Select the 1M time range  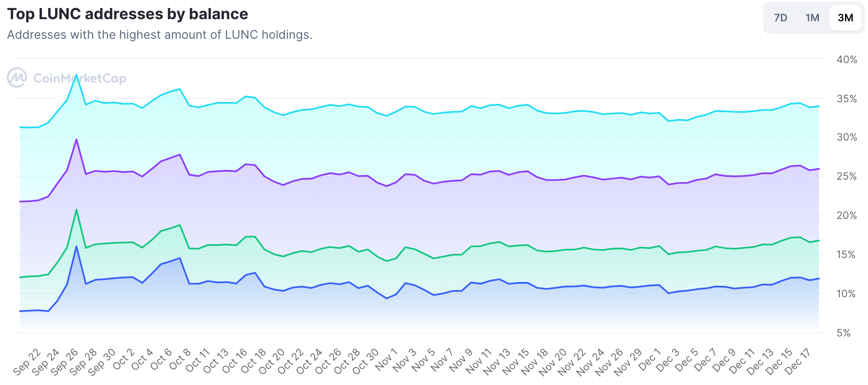coord(812,18)
